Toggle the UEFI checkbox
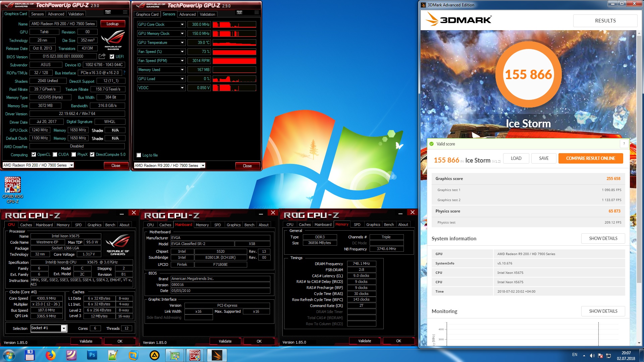This screenshot has height=362, width=644. click(112, 56)
